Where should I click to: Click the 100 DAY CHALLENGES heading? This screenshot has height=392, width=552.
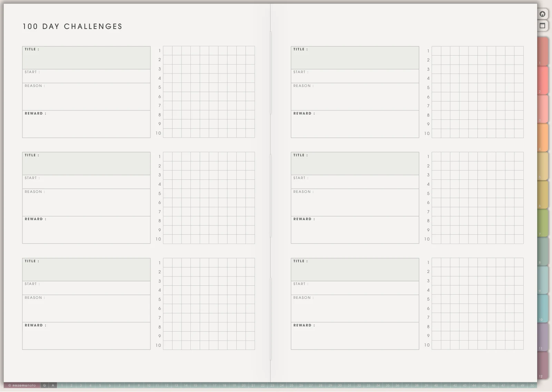pyautogui.click(x=72, y=27)
